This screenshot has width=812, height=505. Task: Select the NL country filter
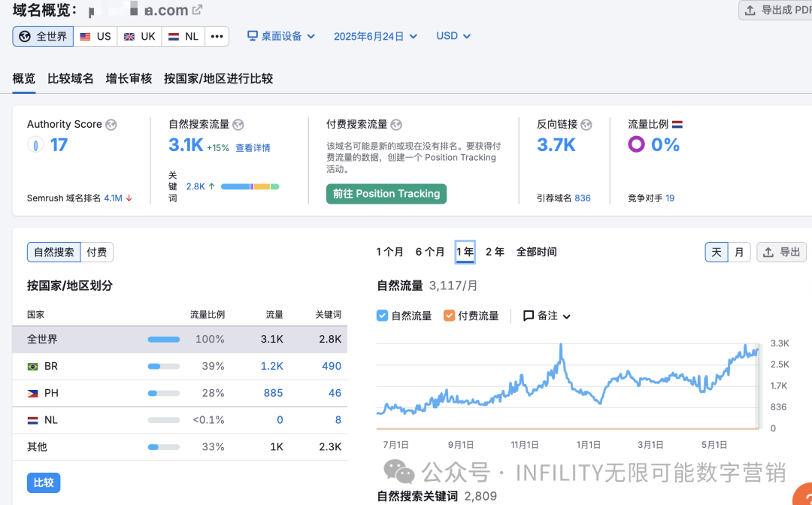coord(184,36)
